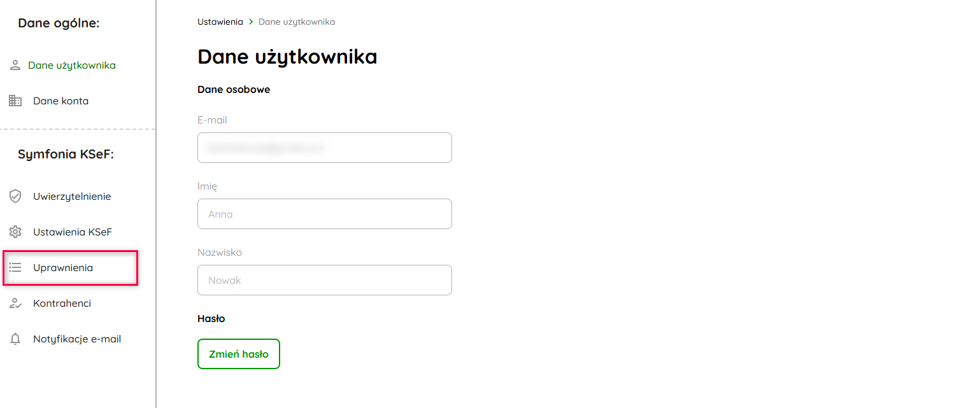
Task: Click the Ustawienia breadcrumb link
Action: click(220, 22)
